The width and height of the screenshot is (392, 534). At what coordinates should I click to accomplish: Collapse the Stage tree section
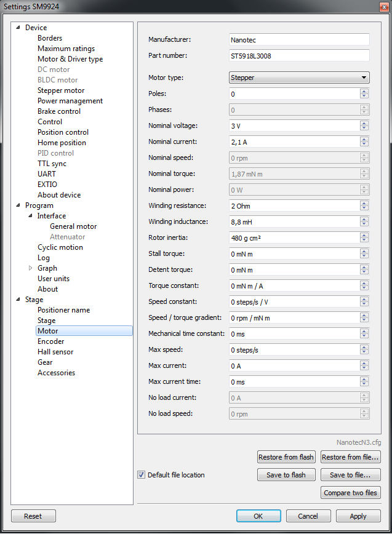pyautogui.click(x=18, y=300)
